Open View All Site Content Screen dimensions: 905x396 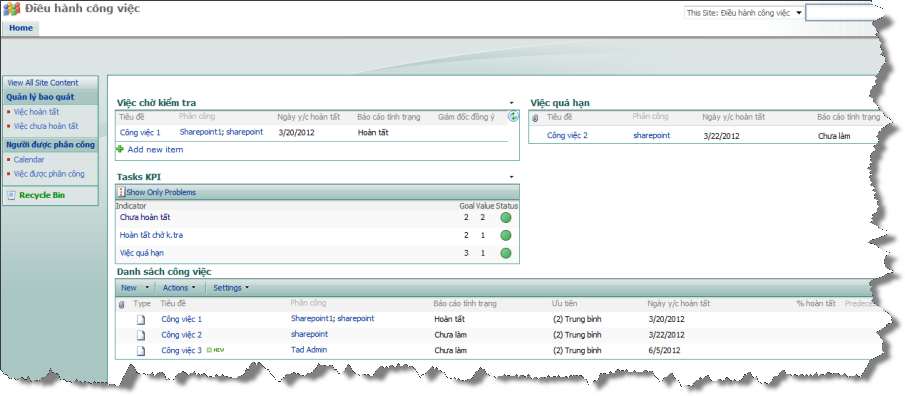[x=43, y=83]
